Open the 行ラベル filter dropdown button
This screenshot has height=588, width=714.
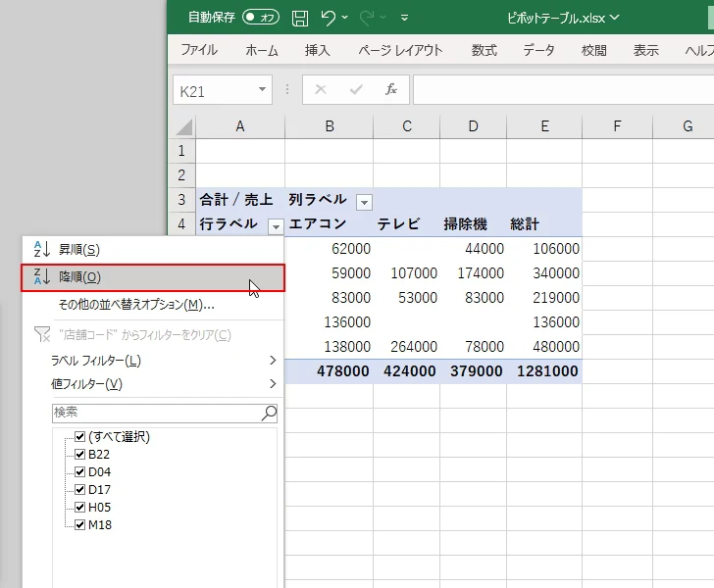pyautogui.click(x=276, y=226)
